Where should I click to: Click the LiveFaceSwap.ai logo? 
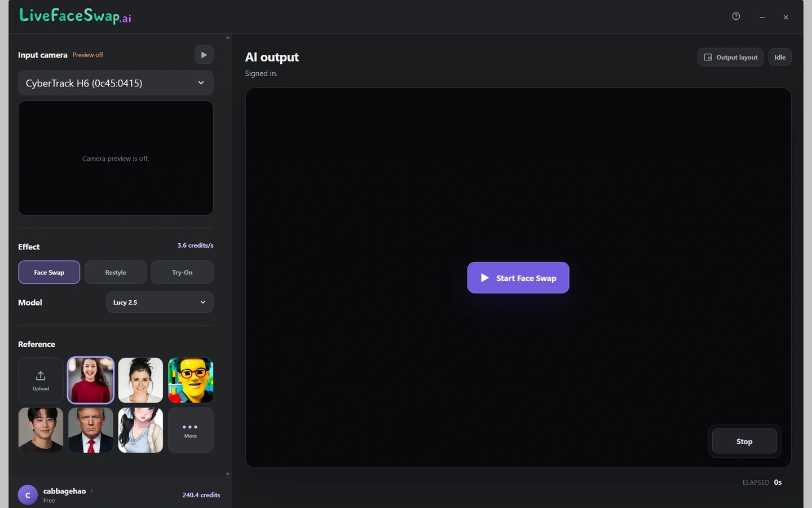coord(75,16)
